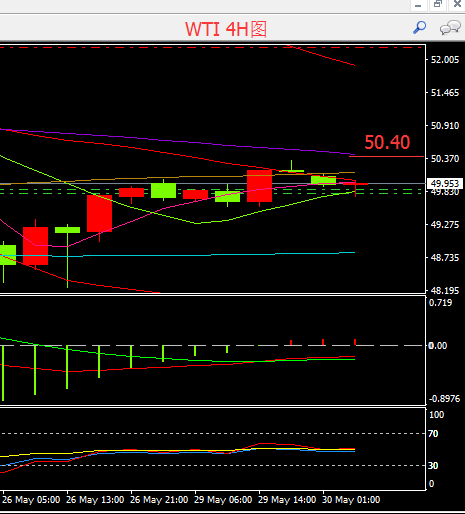465x514 pixels.
Task: Click the magnifier search icon
Action: tap(419, 28)
